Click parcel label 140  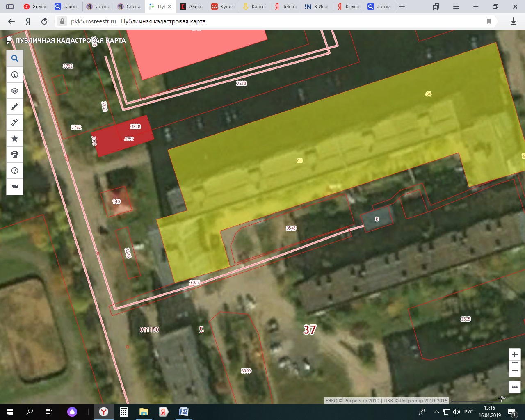pos(116,201)
